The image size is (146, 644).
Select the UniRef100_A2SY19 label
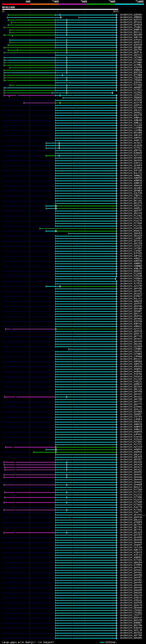(131, 447)
